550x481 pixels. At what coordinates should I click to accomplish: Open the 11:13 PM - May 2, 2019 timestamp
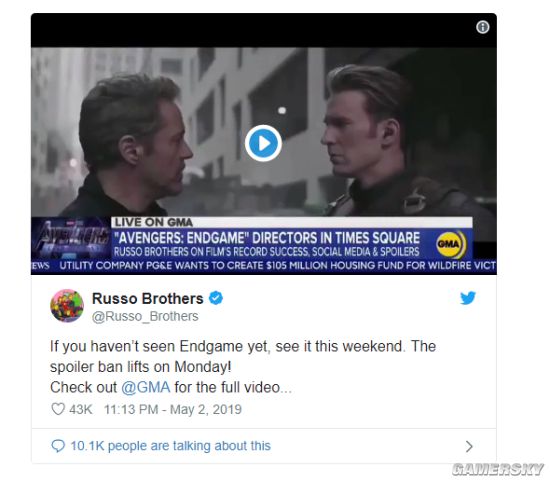[173, 409]
